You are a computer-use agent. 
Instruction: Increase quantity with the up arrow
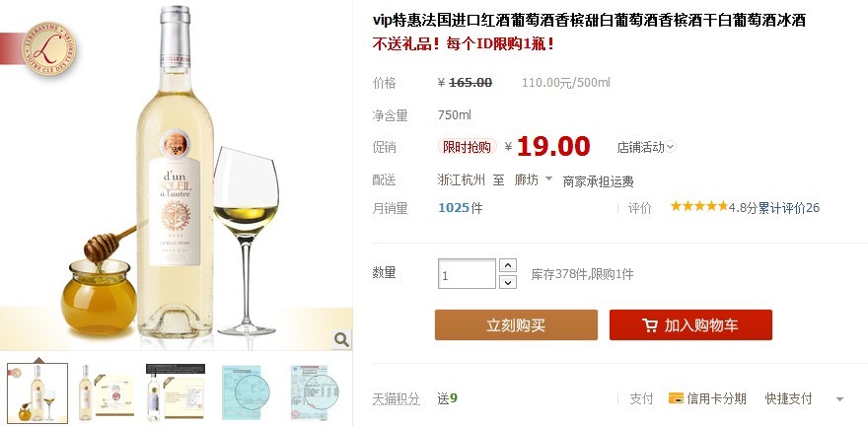point(508,265)
